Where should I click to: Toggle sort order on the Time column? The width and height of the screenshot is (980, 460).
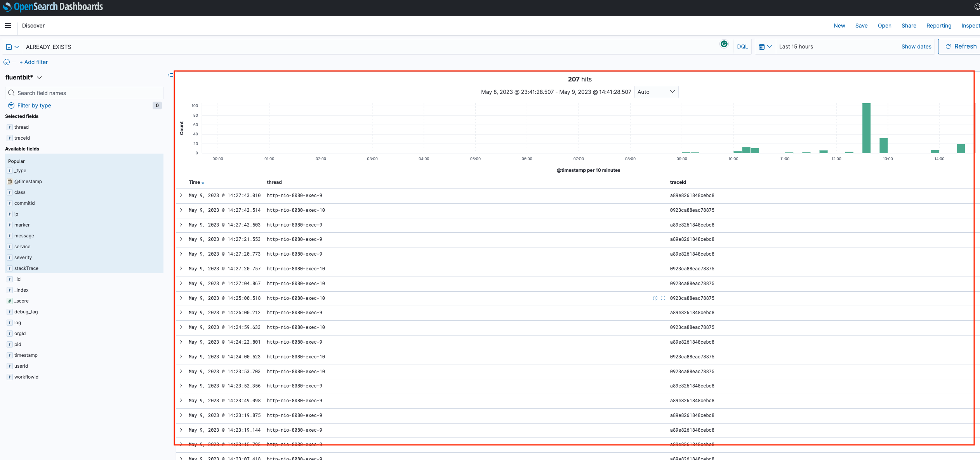pos(202,183)
